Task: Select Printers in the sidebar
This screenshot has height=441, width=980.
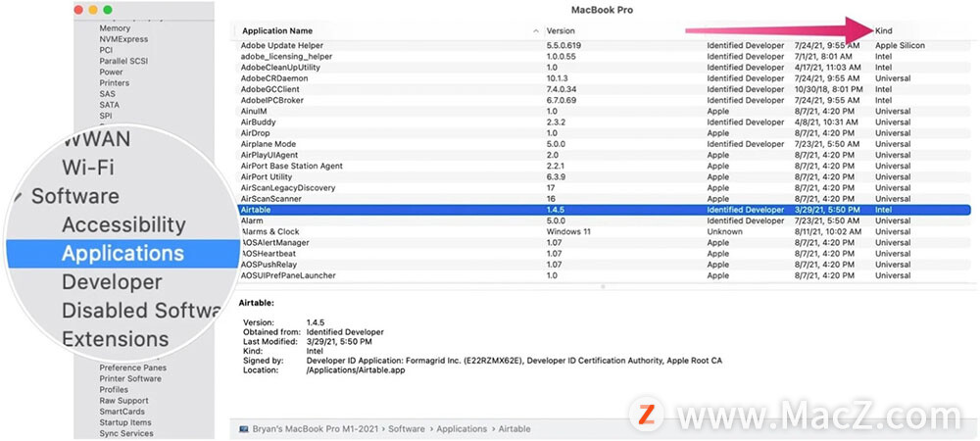Action: point(115,83)
